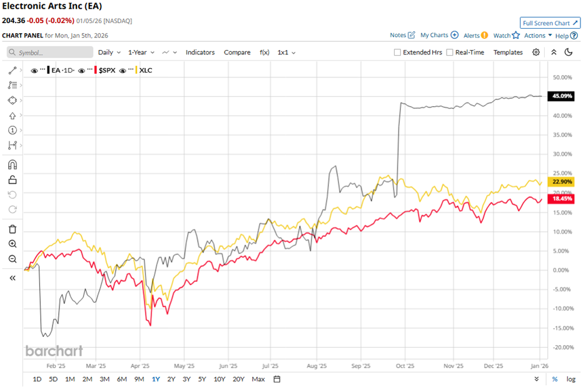This screenshot has height=387, width=588.
Task: Select the price range measure tool
Action: 13,145
